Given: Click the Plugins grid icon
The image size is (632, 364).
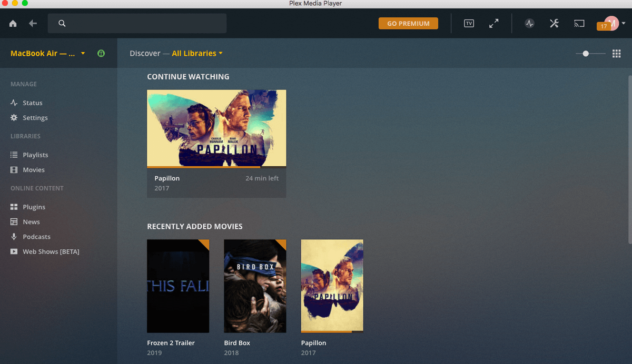Looking at the screenshot, I should point(14,207).
